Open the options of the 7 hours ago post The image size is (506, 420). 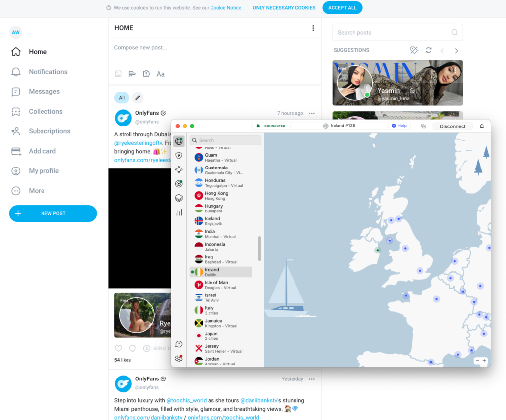[x=312, y=113]
